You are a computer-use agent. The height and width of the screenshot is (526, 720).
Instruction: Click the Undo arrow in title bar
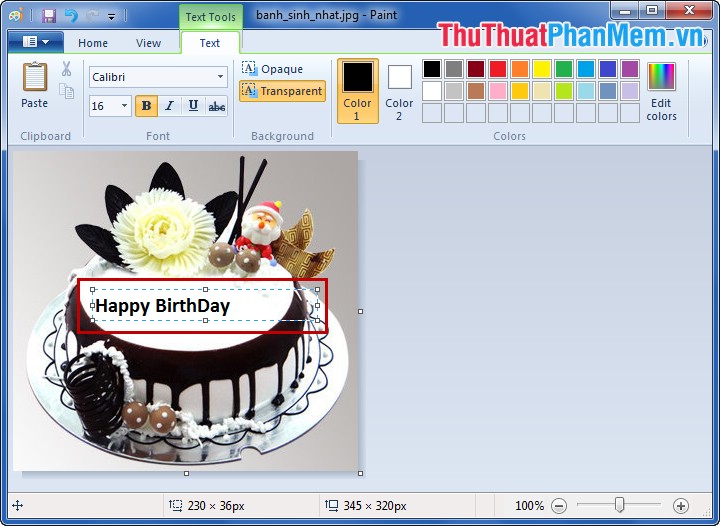(x=71, y=16)
